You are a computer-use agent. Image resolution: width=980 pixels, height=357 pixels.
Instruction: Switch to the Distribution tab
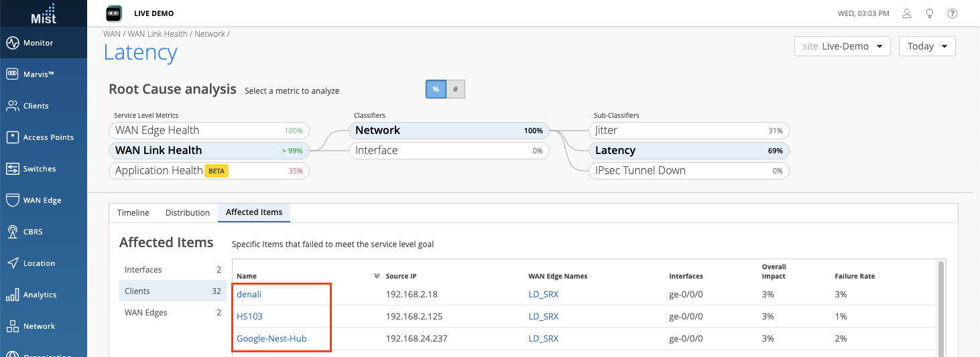188,212
